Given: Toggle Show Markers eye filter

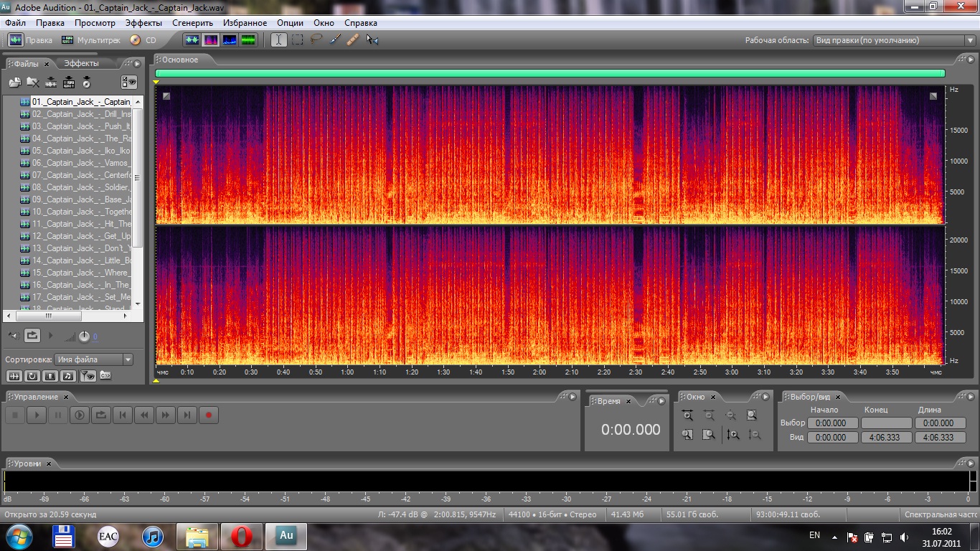Looking at the screenshot, I should 87,375.
